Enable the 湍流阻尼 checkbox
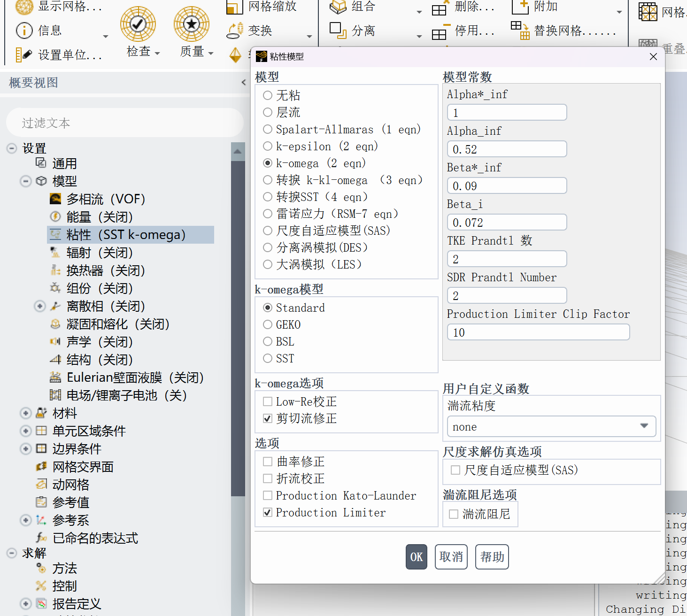Image resolution: width=687 pixels, height=616 pixels. pos(454,514)
